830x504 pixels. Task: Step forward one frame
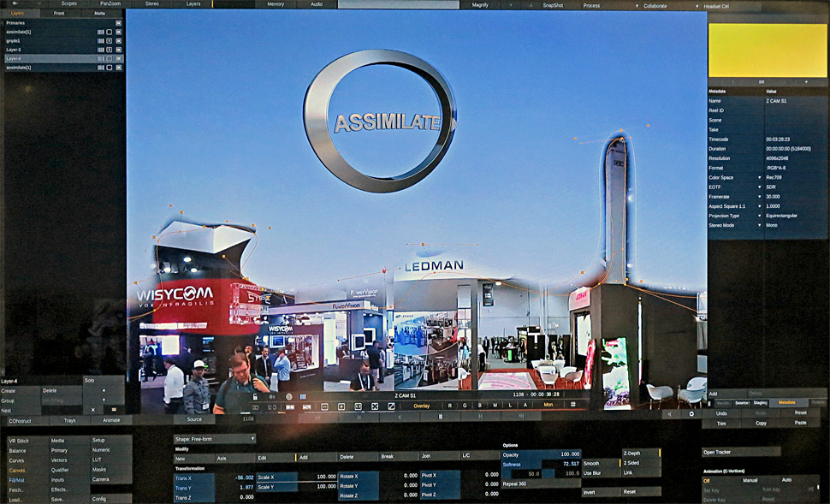[x=481, y=418]
